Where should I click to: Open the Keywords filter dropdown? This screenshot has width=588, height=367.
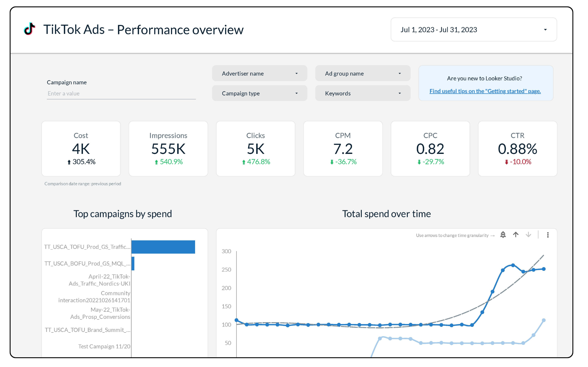click(x=363, y=94)
